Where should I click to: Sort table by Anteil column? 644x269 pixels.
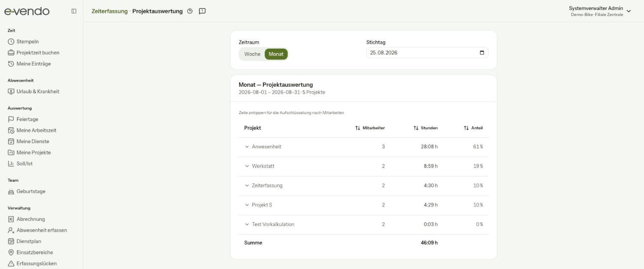coord(473,128)
